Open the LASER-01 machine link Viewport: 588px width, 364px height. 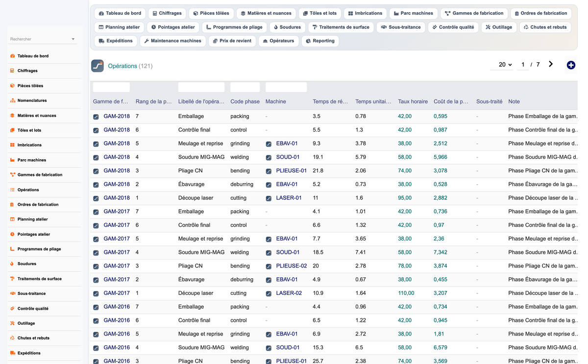pos(289,198)
